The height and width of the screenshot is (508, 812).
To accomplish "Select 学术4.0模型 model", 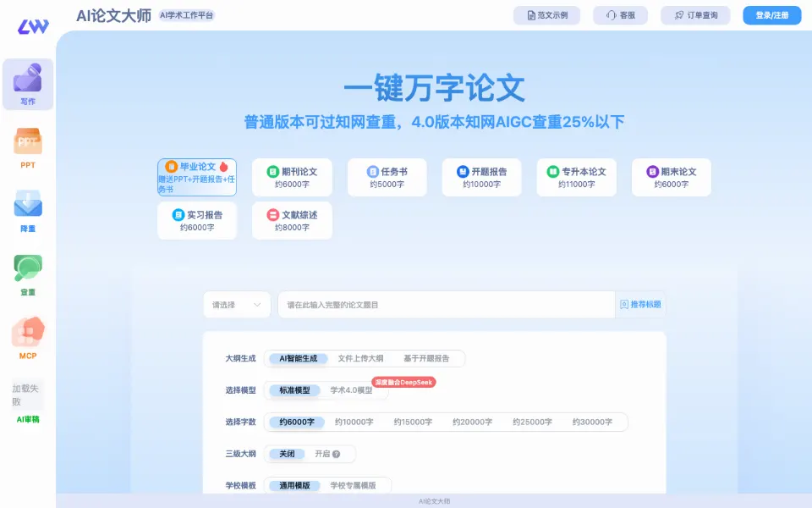I will coord(351,389).
